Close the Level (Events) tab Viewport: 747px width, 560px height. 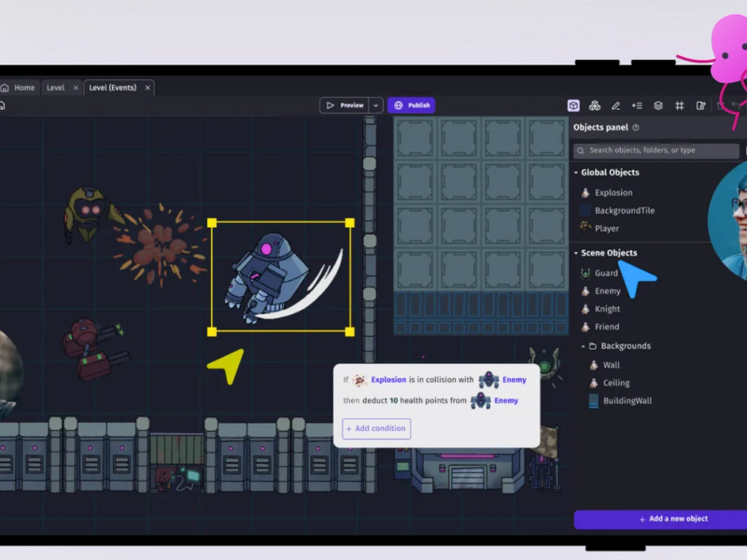point(148,88)
